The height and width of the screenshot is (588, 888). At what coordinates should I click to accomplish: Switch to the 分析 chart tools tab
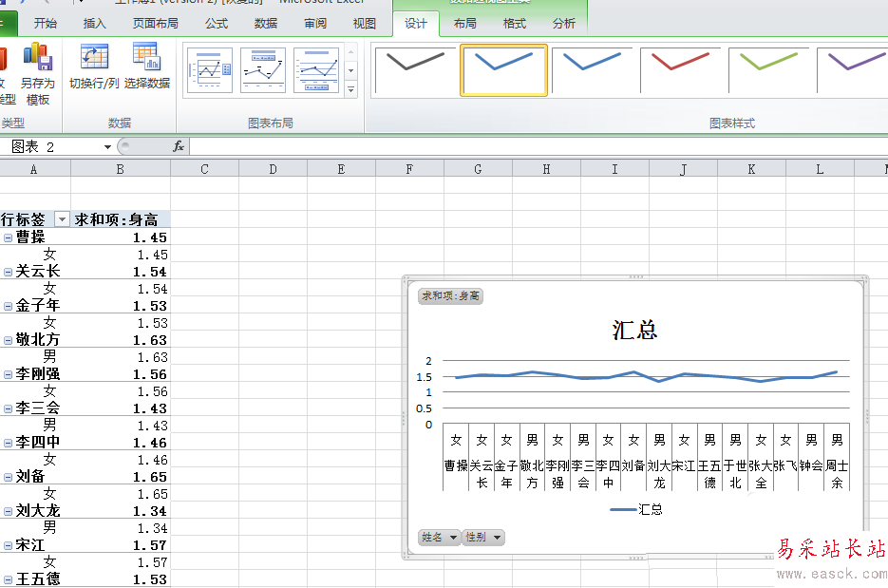pyautogui.click(x=563, y=24)
